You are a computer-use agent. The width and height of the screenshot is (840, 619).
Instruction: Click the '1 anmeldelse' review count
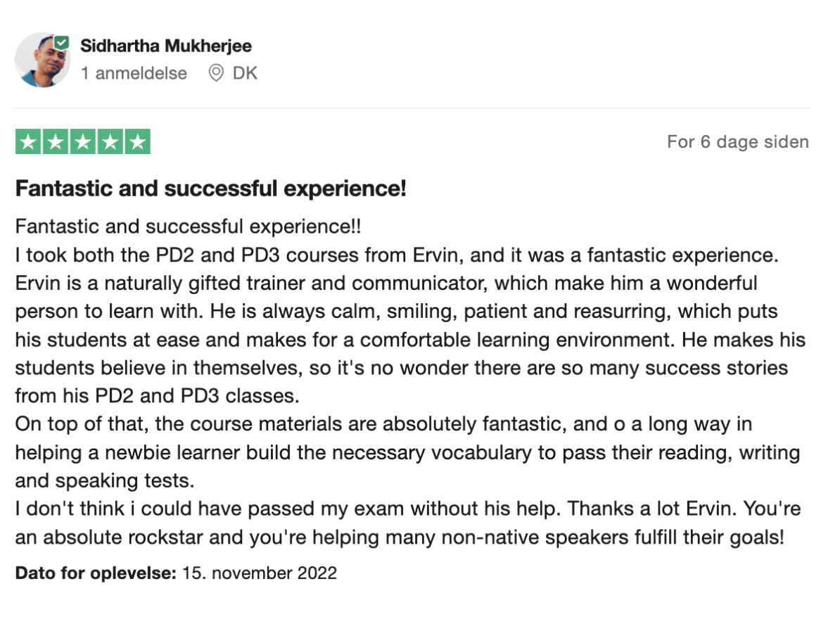coord(134,73)
